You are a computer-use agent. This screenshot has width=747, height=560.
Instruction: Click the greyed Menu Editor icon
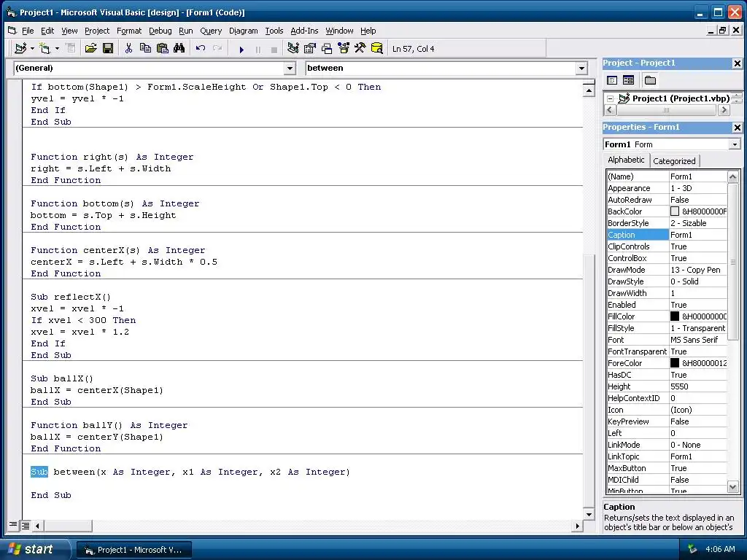[70, 48]
